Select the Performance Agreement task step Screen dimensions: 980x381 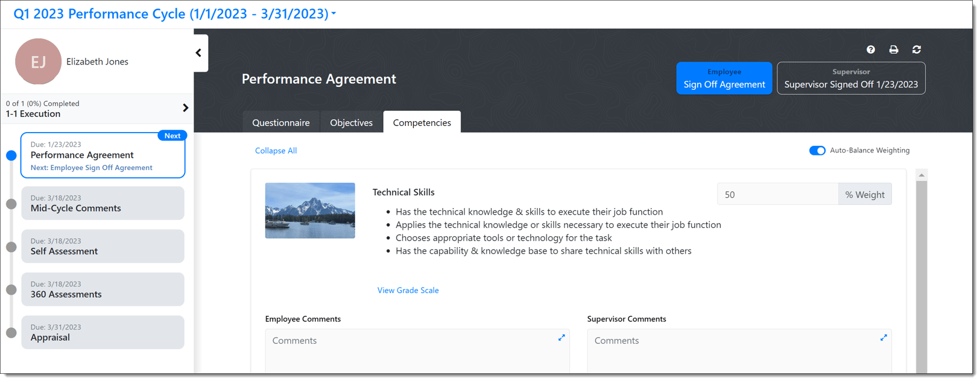click(x=103, y=155)
